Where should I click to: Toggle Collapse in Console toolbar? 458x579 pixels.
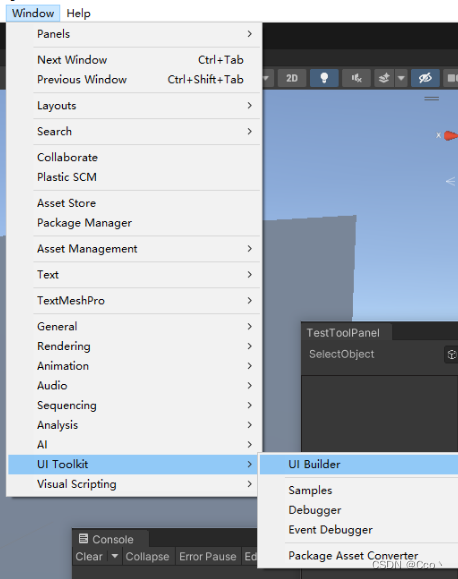coord(147,556)
